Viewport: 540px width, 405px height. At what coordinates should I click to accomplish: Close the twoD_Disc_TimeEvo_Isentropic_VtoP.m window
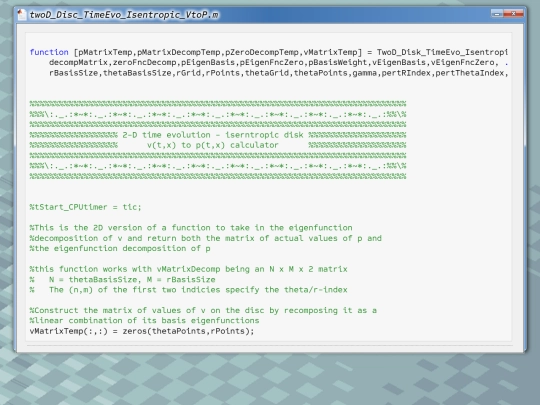pos(513,14)
